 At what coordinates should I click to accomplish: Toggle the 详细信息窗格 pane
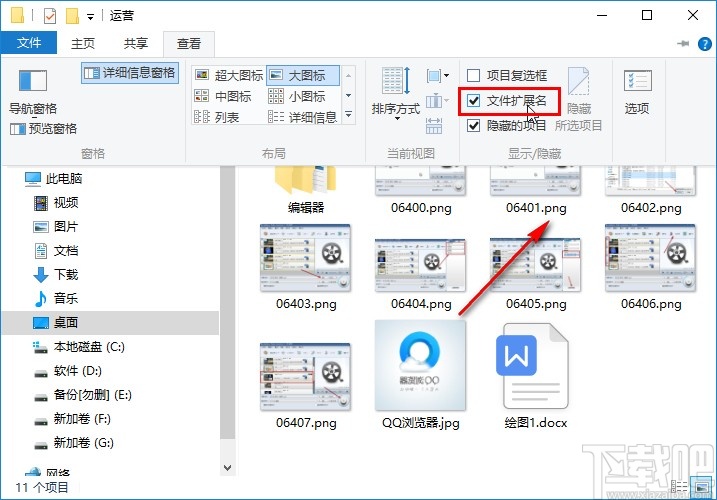point(130,73)
